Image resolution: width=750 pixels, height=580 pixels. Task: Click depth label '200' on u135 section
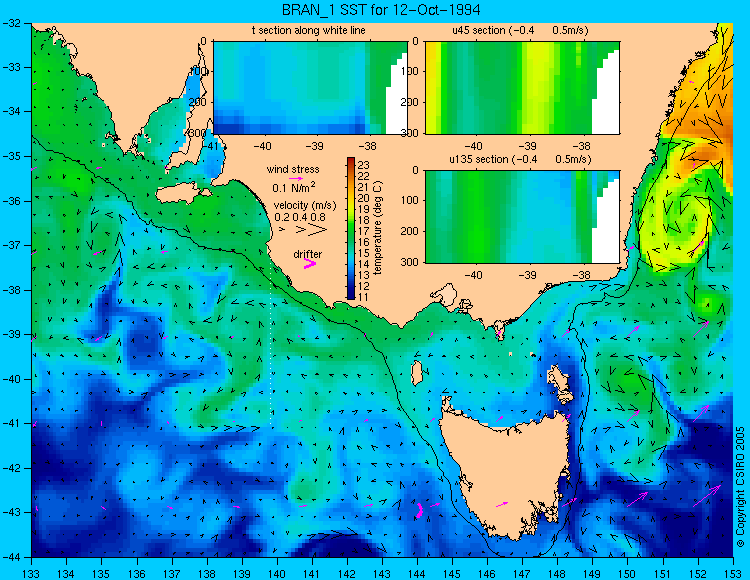tap(410, 231)
